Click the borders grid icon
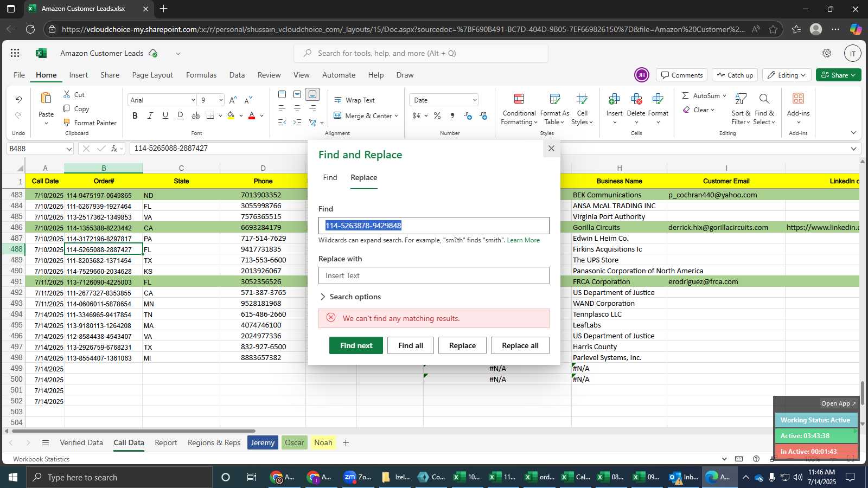The image size is (868, 488). click(x=210, y=115)
